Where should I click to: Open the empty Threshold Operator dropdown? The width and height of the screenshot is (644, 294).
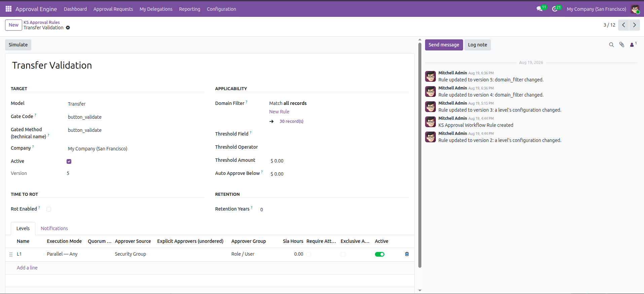coord(339,147)
